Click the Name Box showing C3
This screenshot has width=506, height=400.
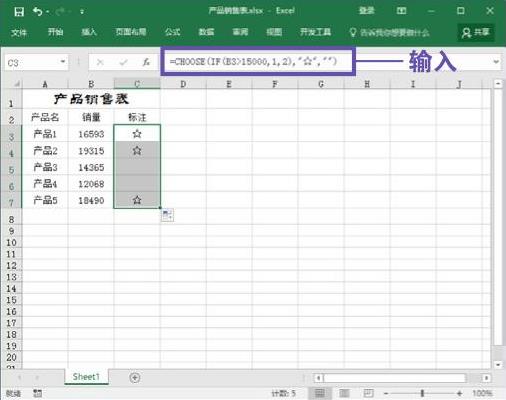click(x=32, y=63)
